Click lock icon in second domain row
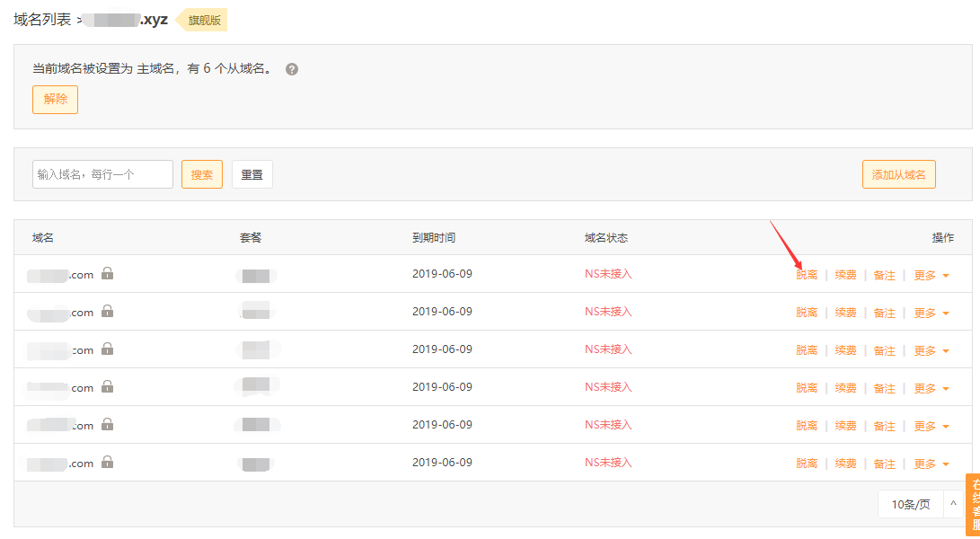The height and width of the screenshot is (539, 980). 108,311
